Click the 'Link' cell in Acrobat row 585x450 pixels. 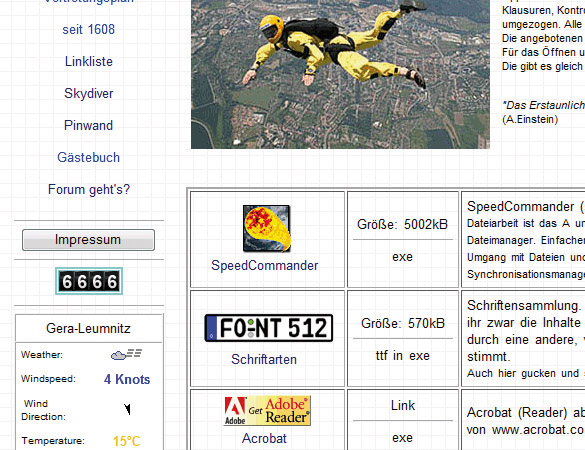403,406
